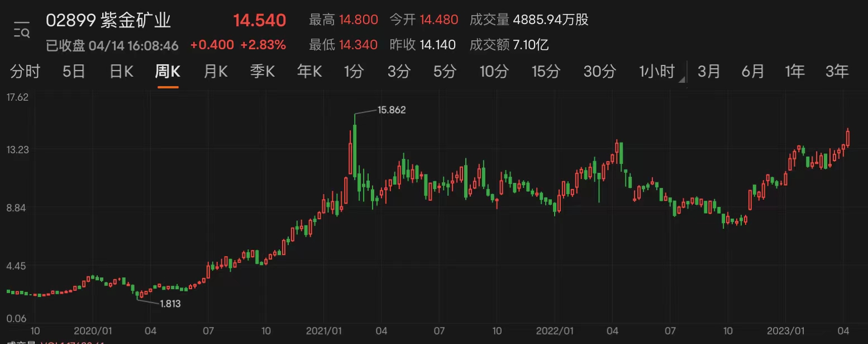Switch to the 月K monthly tab
The height and width of the screenshot is (344, 868).
coord(216,71)
